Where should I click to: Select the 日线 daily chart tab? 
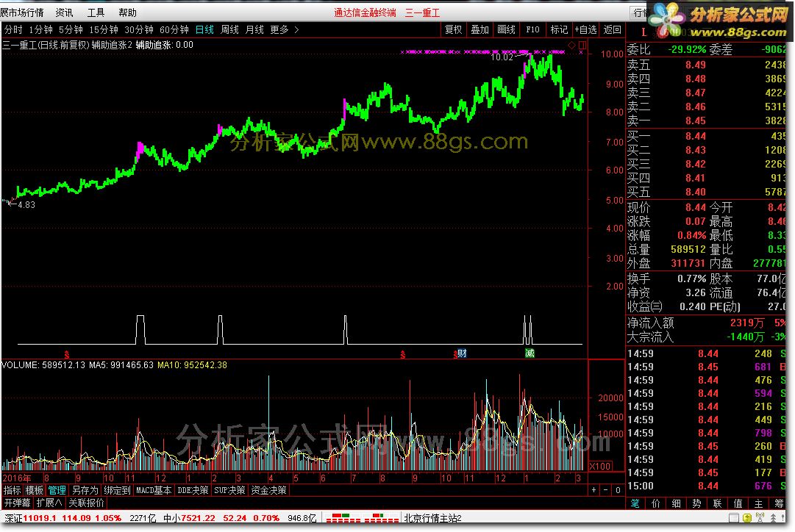204,30
